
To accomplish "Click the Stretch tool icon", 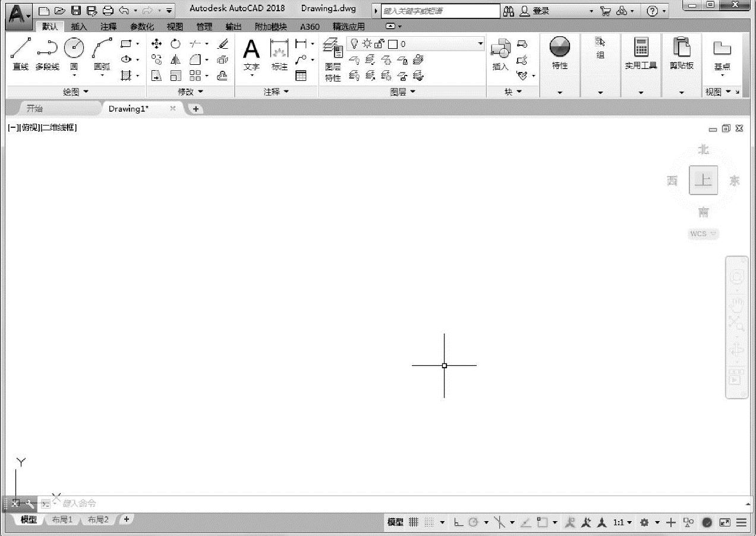I will coord(157,76).
